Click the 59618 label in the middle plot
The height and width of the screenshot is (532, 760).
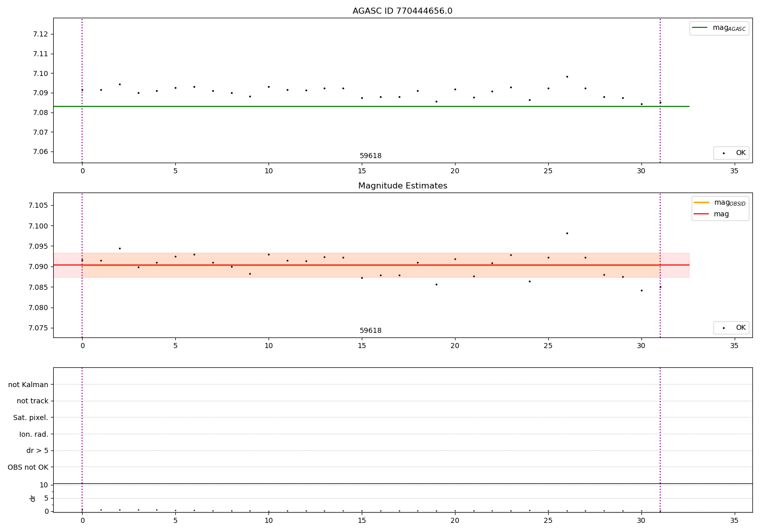point(370,331)
